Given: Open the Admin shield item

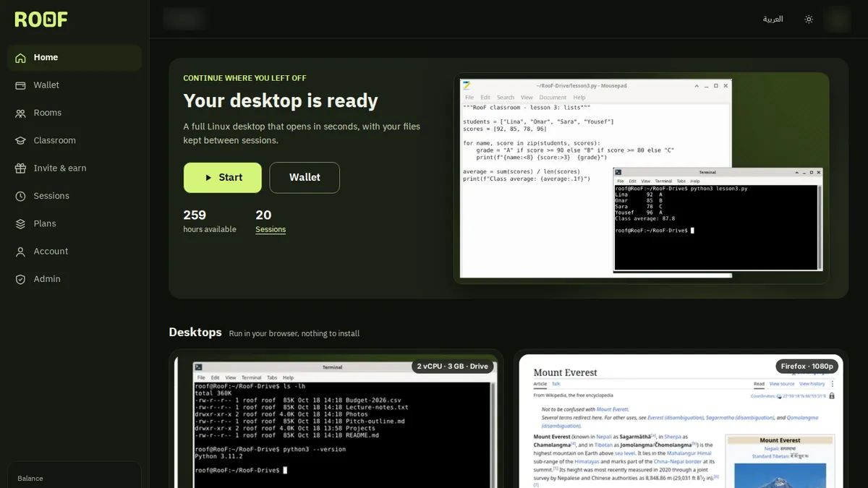Looking at the screenshot, I should 75,279.
